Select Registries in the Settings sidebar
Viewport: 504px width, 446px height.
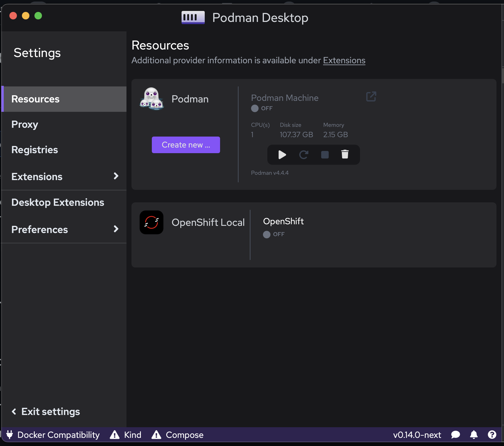(34, 149)
